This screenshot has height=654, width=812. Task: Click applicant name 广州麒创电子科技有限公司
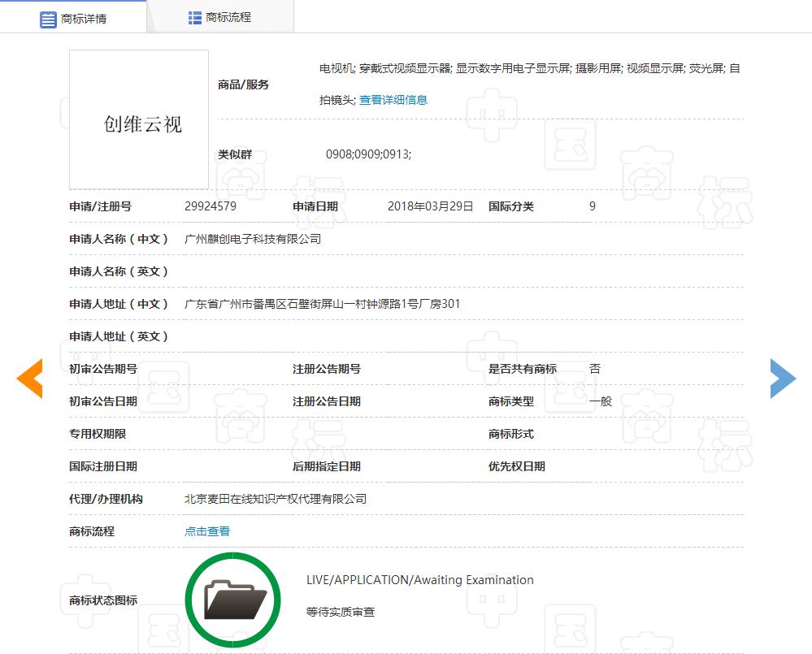point(253,239)
